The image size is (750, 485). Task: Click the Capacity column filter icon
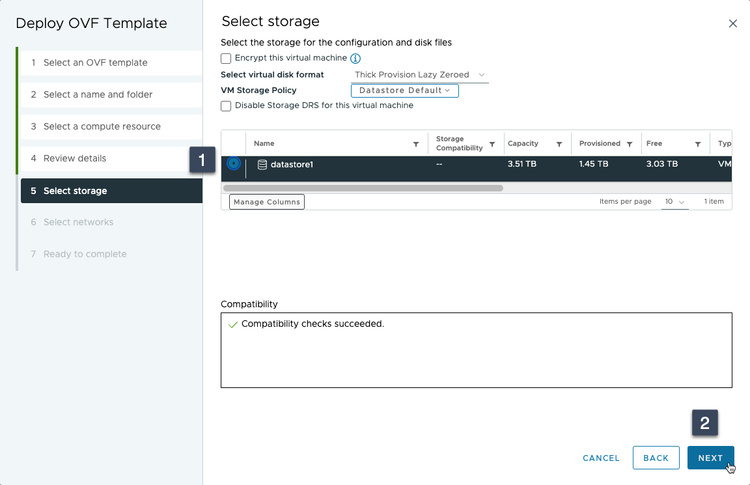click(x=558, y=144)
